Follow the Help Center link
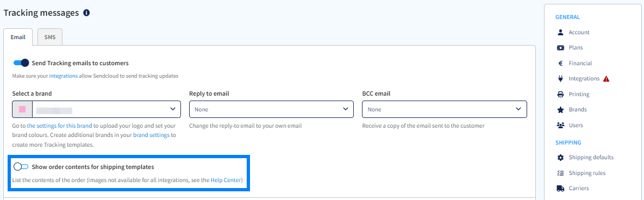The image size is (644, 200). (226, 180)
